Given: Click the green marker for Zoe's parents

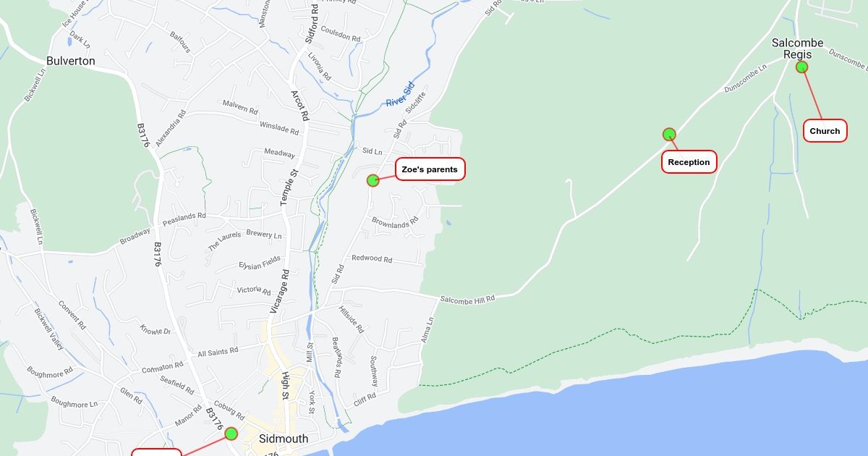Looking at the screenshot, I should (373, 180).
